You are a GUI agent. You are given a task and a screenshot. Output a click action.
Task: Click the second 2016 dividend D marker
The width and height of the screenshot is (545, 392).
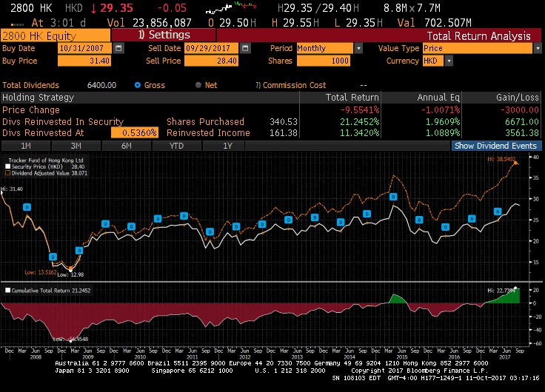471,219
